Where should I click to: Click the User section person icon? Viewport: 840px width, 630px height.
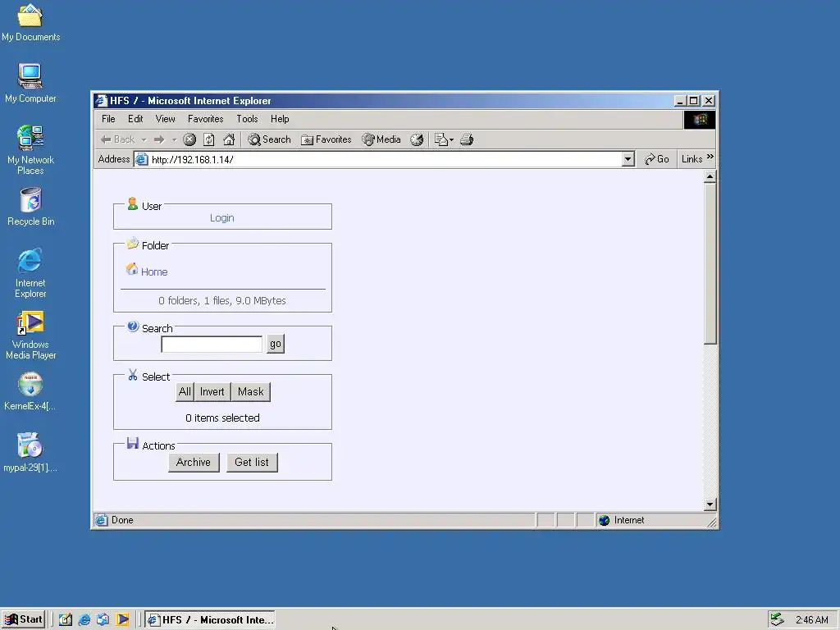pyautogui.click(x=132, y=203)
